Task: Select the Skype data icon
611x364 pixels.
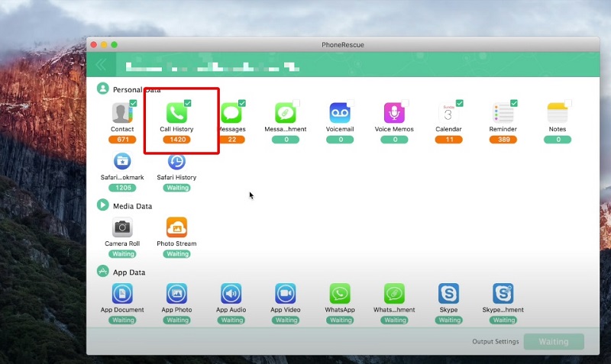Action: click(448, 294)
